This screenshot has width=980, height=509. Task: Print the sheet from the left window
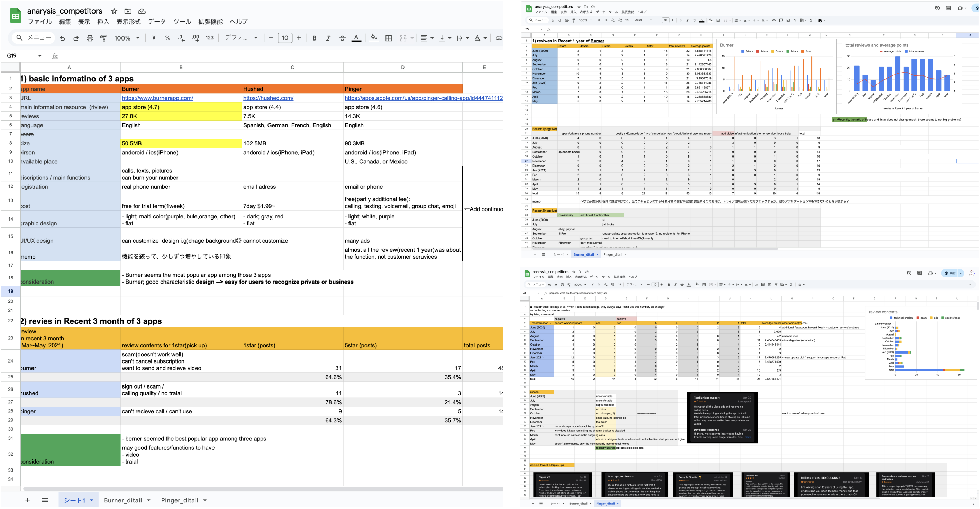point(90,38)
